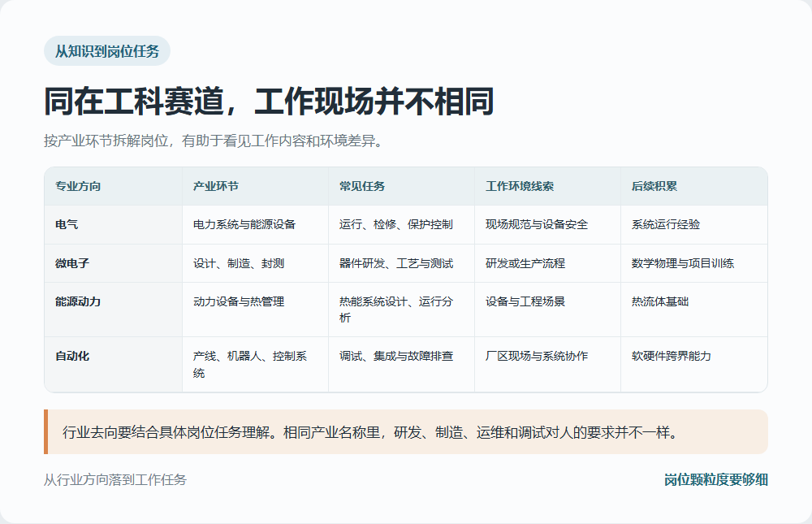The height and width of the screenshot is (524, 812).
Task: Click the cell 系统运行经验
Action: pos(694,224)
